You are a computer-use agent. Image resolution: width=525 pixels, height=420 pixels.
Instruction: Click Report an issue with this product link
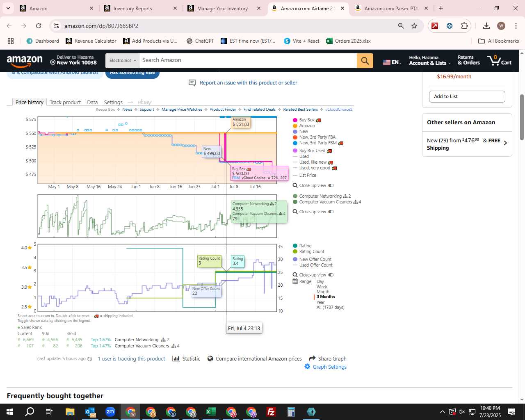point(249,83)
